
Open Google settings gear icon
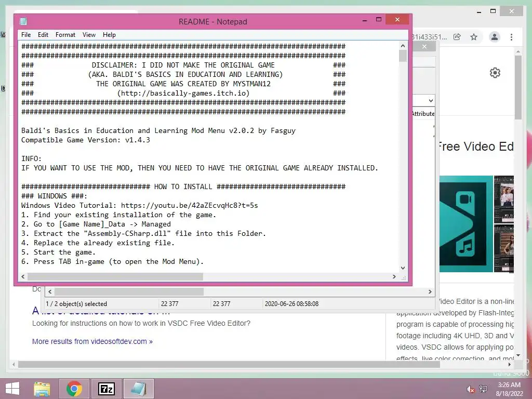495,73
